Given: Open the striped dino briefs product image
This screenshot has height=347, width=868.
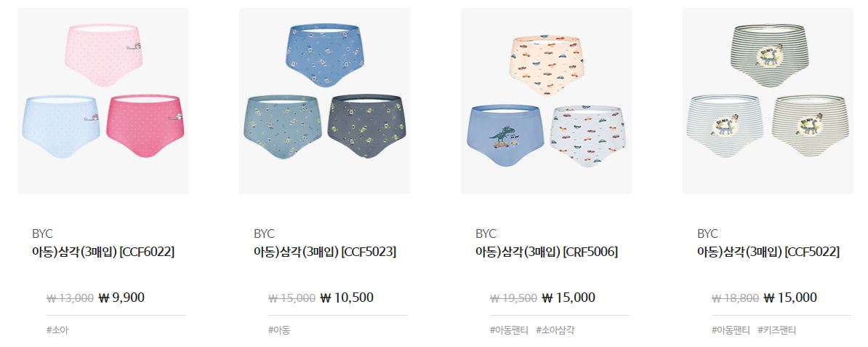Looking at the screenshot, I should click(768, 101).
